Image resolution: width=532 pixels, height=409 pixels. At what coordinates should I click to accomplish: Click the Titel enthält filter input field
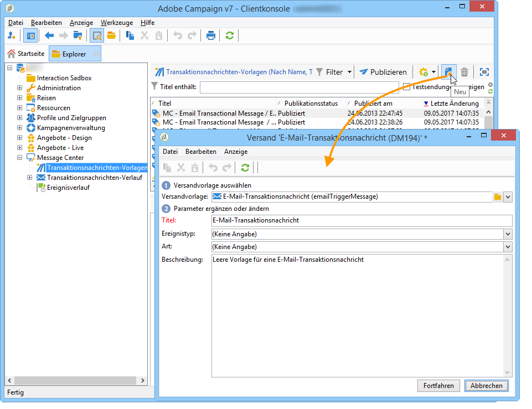[299, 87]
